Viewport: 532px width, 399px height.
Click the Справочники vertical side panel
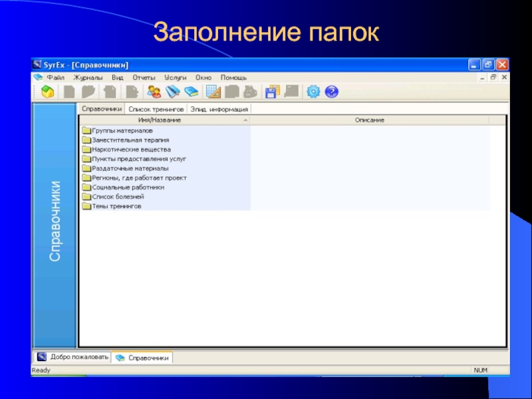click(x=55, y=221)
